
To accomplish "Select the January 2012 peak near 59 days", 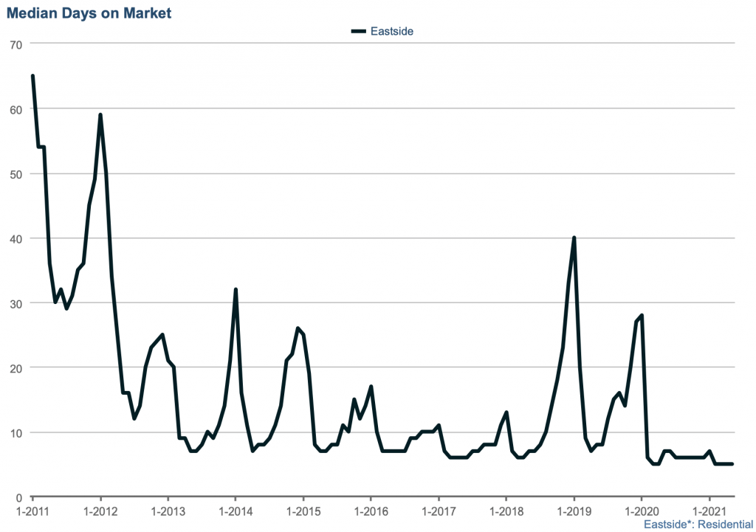I will click(100, 115).
